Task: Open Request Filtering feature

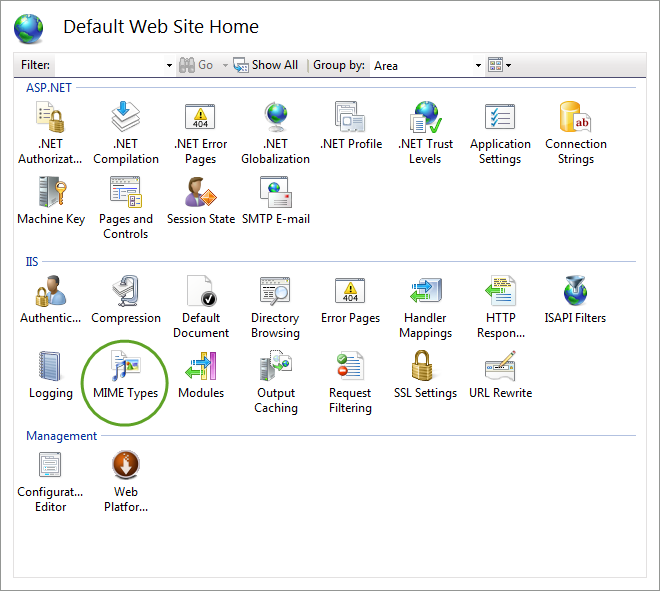Action: 350,382
